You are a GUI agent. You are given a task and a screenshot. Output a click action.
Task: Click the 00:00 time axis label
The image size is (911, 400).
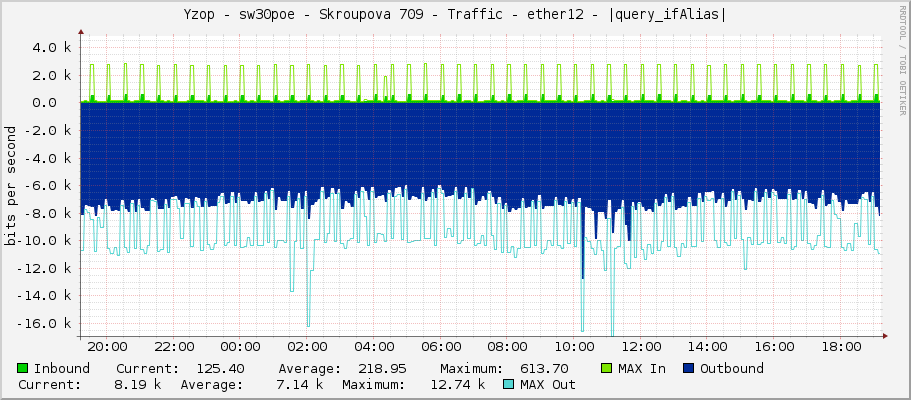click(x=241, y=348)
